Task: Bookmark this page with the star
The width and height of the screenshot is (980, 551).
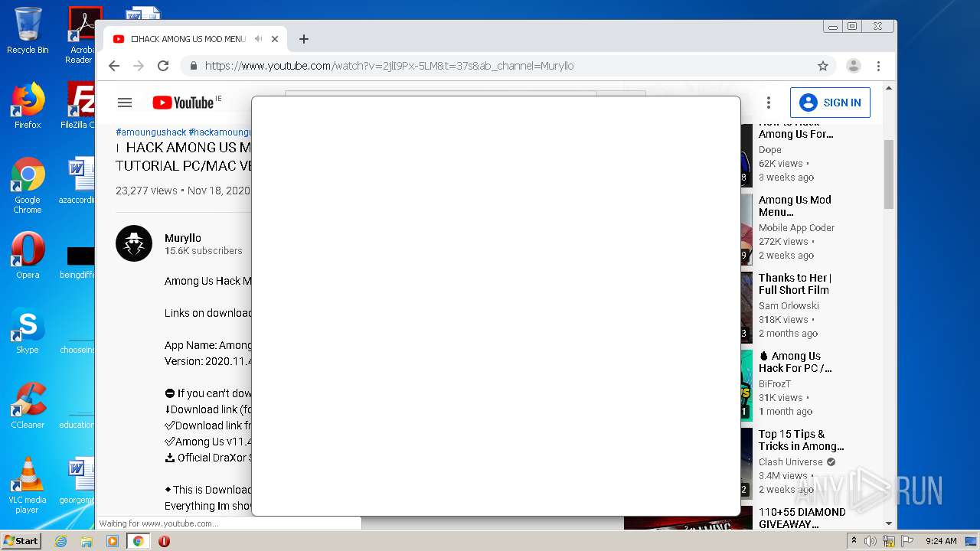Action: coord(823,66)
